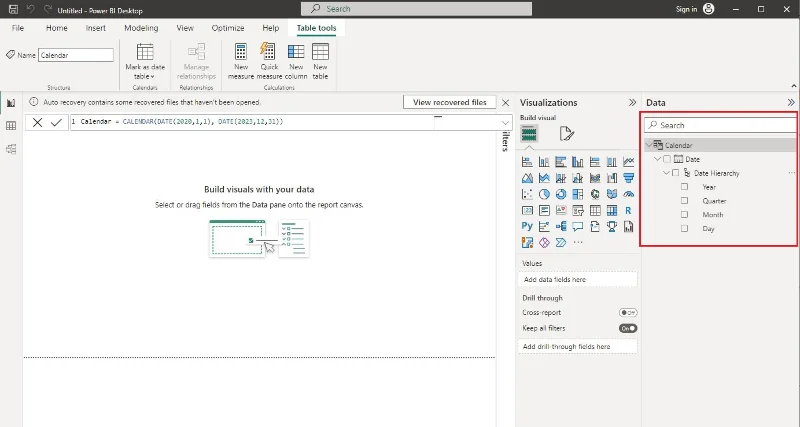
Task: Click the Data pane Search box
Action: [720, 125]
